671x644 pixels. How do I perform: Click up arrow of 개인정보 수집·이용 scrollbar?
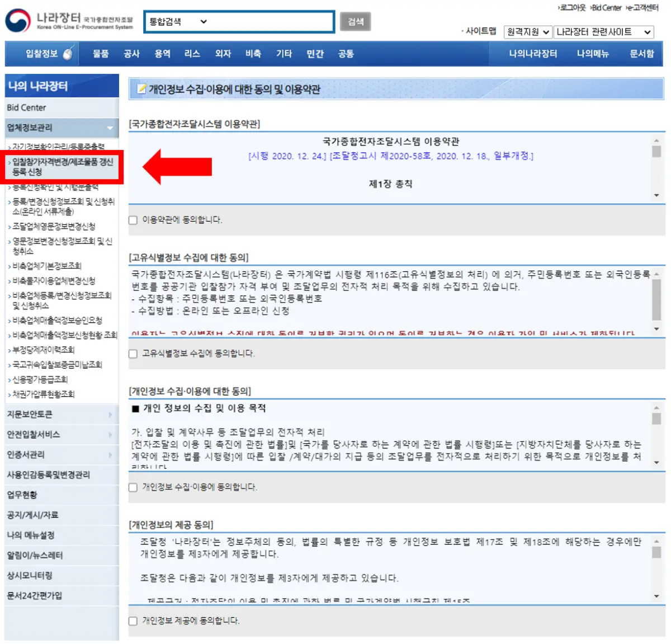(x=656, y=407)
